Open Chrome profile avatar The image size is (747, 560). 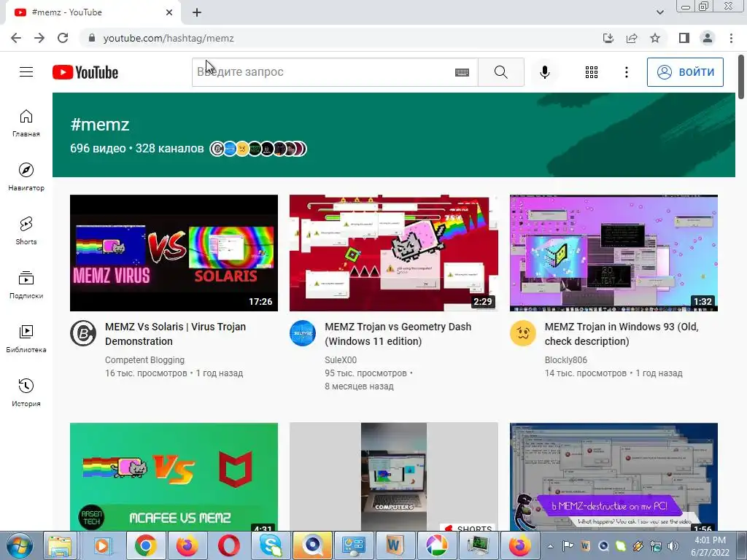coord(708,38)
